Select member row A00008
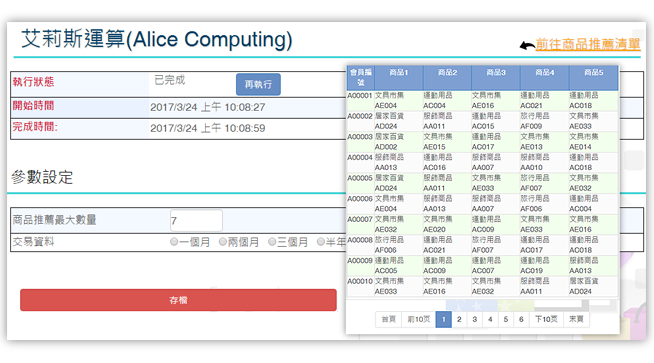The width and height of the screenshot is (654, 363). point(482,245)
